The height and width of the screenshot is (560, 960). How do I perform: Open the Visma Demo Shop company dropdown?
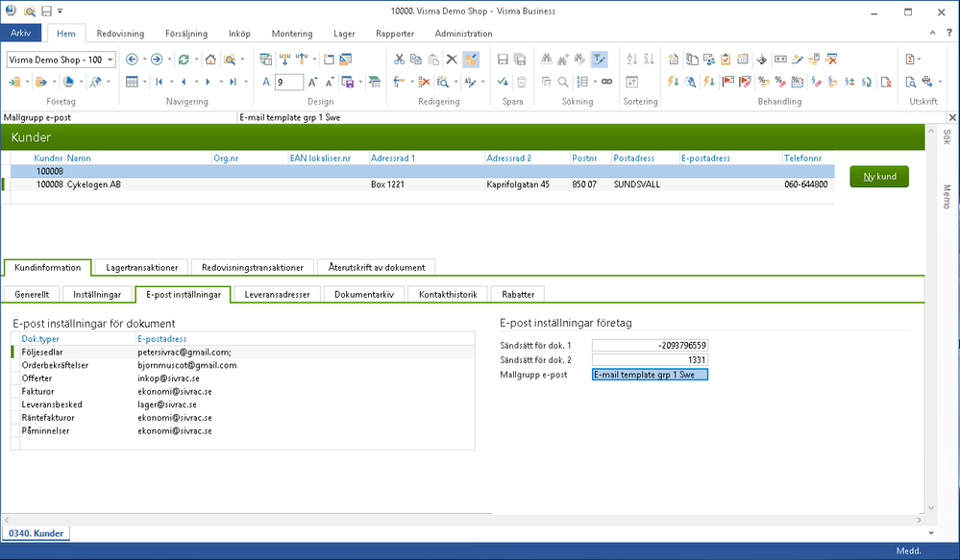pyautogui.click(x=111, y=60)
